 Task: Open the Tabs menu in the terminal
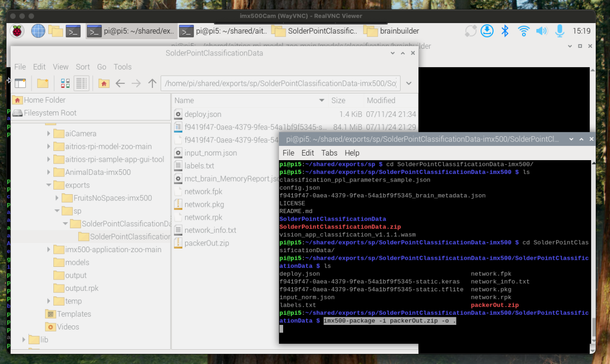coord(329,153)
